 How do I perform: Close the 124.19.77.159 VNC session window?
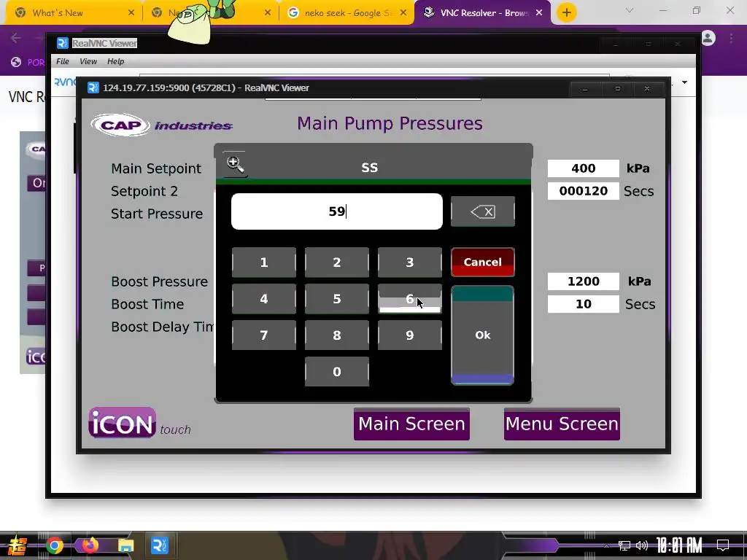pyautogui.click(x=647, y=88)
